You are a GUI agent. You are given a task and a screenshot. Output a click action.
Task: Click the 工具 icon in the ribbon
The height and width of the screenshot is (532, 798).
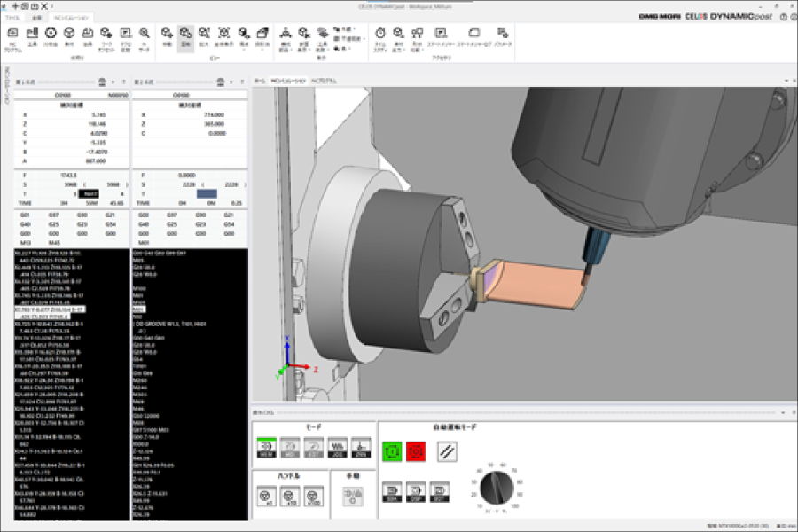click(x=32, y=35)
